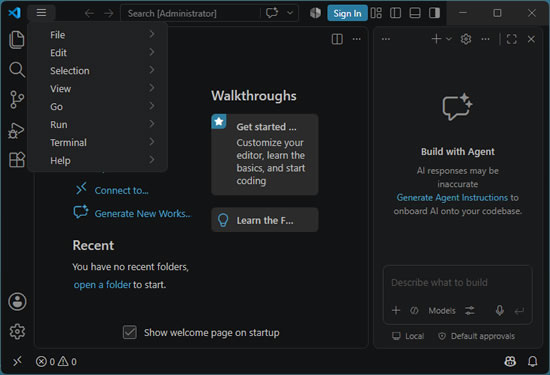Open Generate Agent Instructions link

(452, 197)
